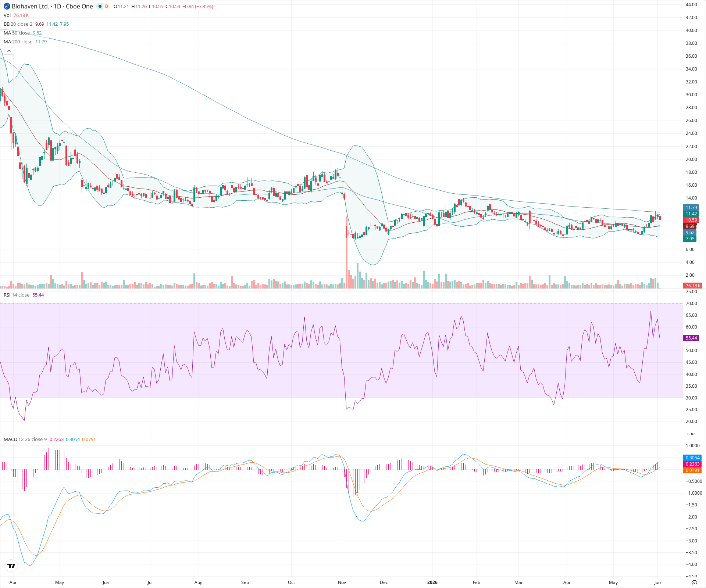Click the orange D data badge
This screenshot has height=588, width=706.
[x=107, y=7]
